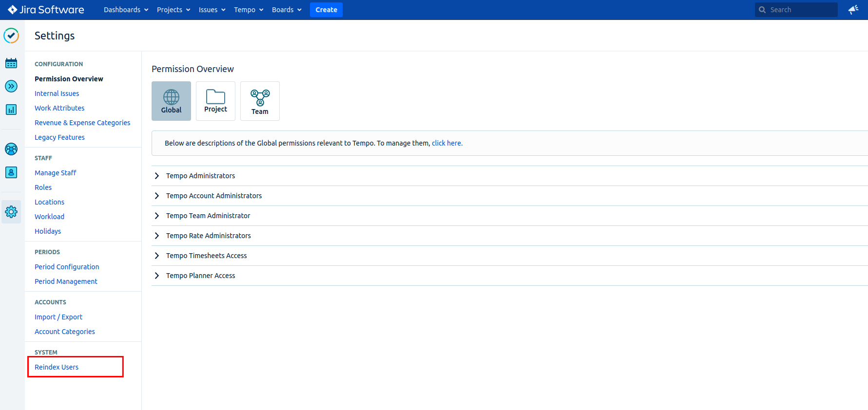Open the Reindex Users link

coord(57,367)
